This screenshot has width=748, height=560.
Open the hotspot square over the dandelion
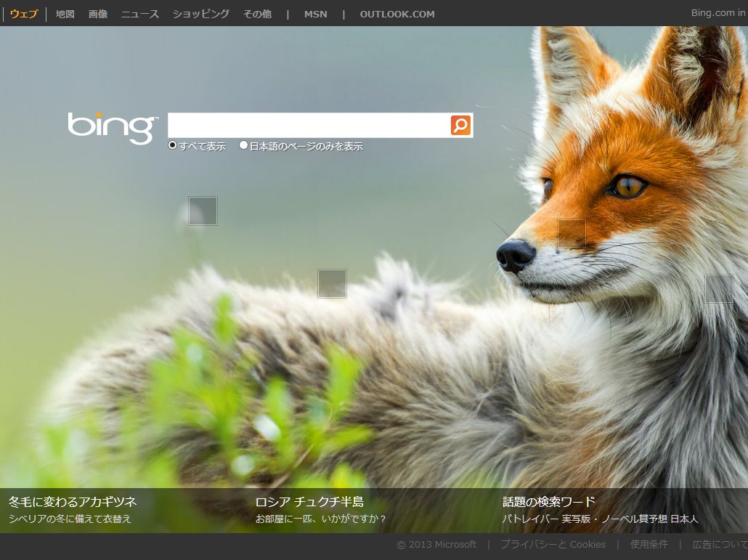point(203,211)
